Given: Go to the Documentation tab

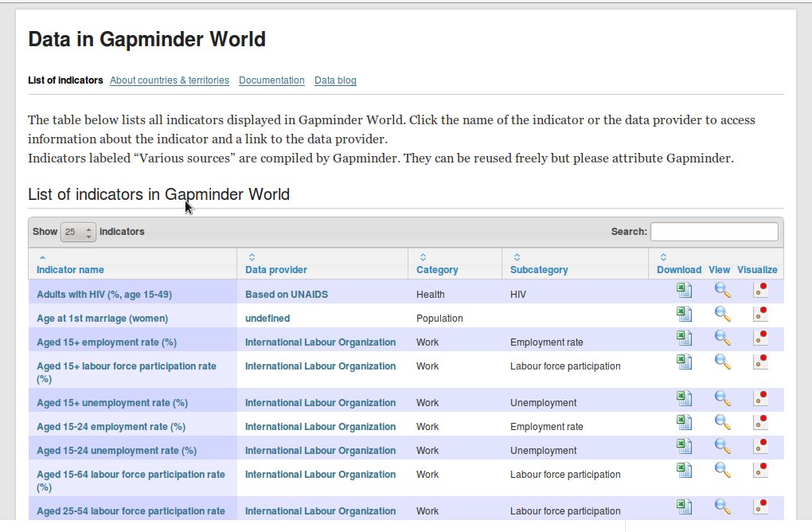Looking at the screenshot, I should [x=271, y=80].
